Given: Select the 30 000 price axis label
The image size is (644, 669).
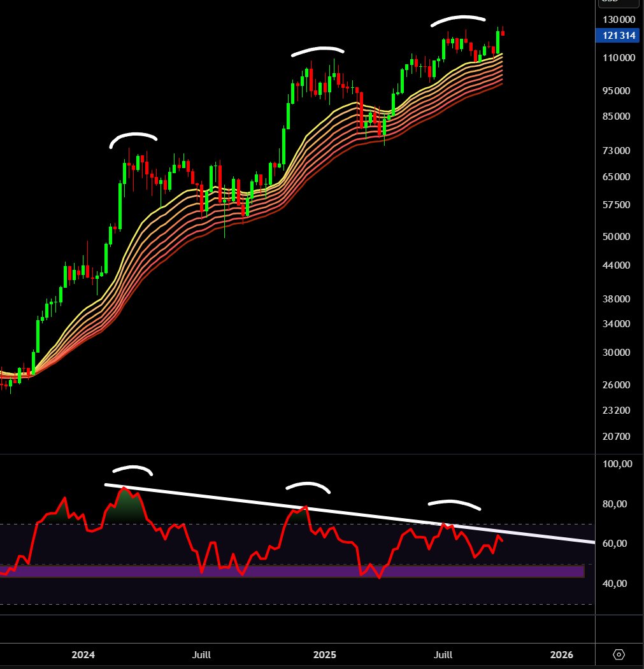Looking at the screenshot, I should (x=616, y=353).
